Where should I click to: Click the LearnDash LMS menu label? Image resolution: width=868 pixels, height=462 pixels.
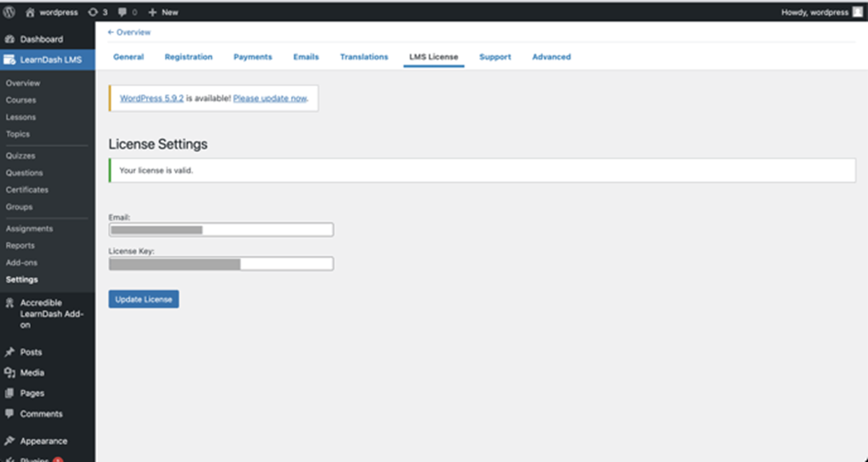tap(51, 60)
